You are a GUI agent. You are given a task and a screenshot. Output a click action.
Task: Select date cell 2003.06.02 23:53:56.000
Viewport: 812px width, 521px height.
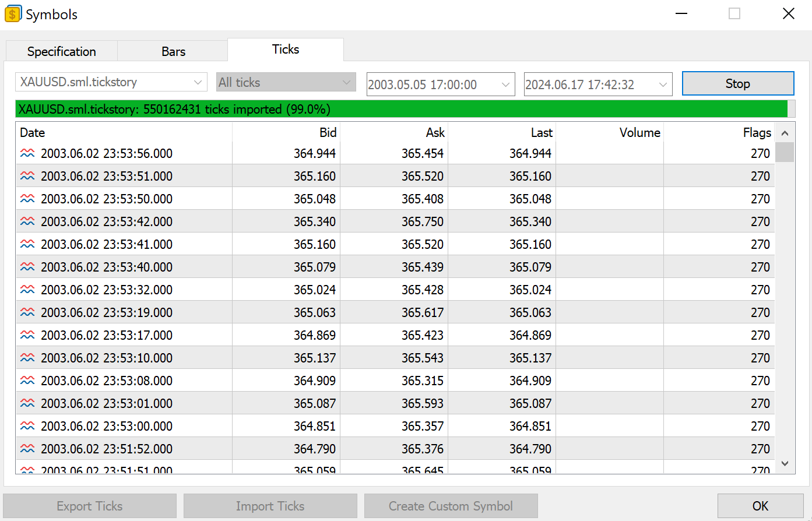[x=107, y=153]
